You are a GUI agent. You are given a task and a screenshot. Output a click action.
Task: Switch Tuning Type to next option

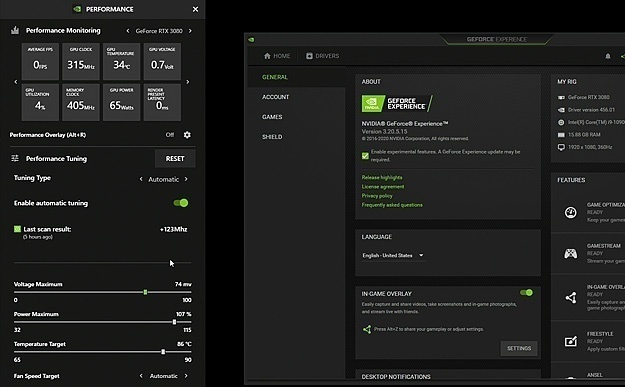click(x=186, y=179)
